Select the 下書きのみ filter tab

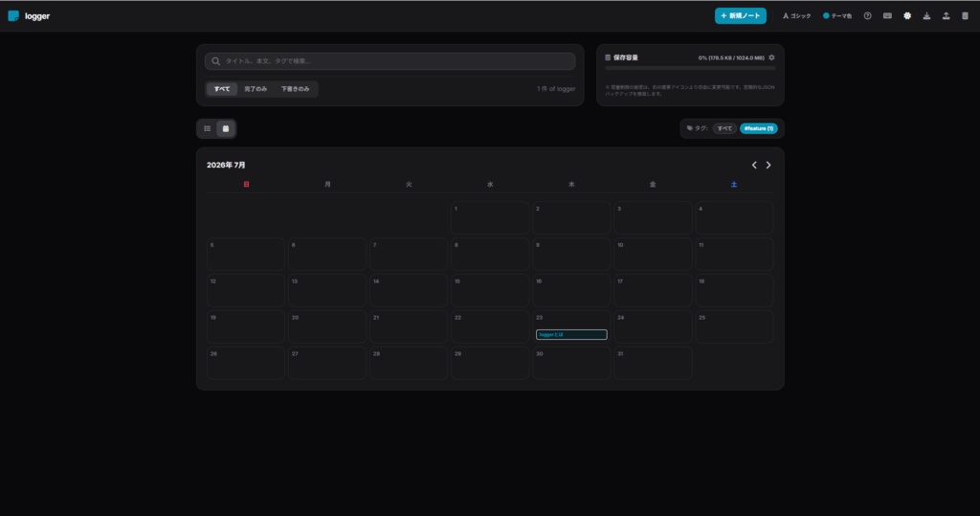[295, 89]
